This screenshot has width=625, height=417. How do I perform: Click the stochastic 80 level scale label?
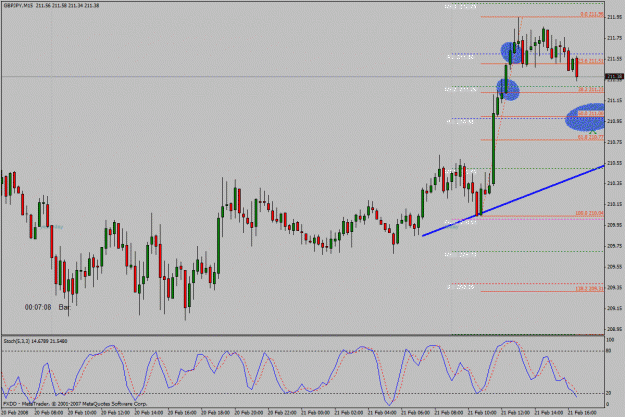[609, 351]
